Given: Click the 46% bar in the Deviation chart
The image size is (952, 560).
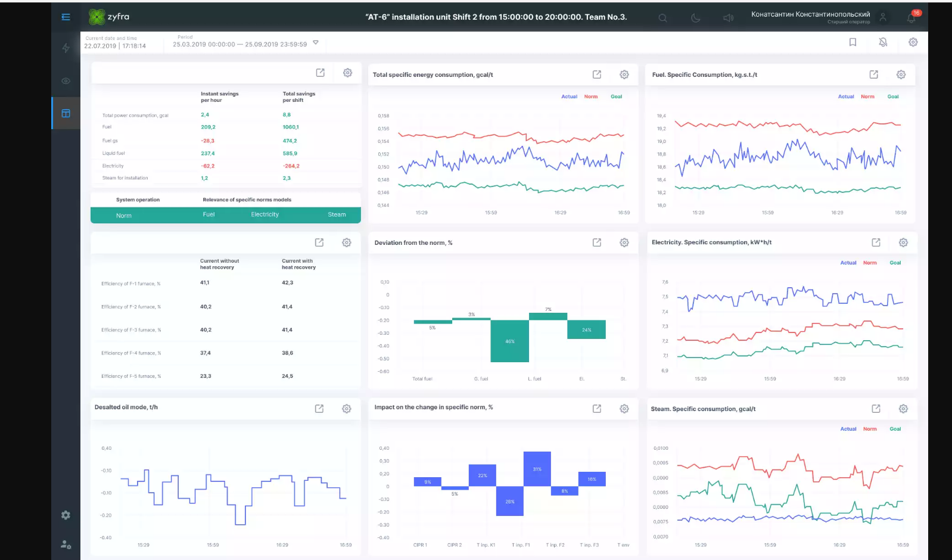Looking at the screenshot, I should 509,341.
